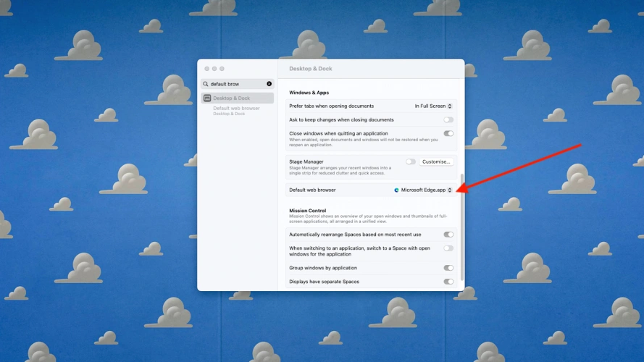Zoom the Settings window with the green button

(222, 69)
